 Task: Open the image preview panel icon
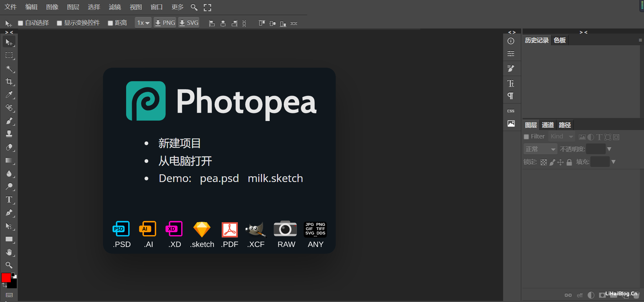click(511, 124)
